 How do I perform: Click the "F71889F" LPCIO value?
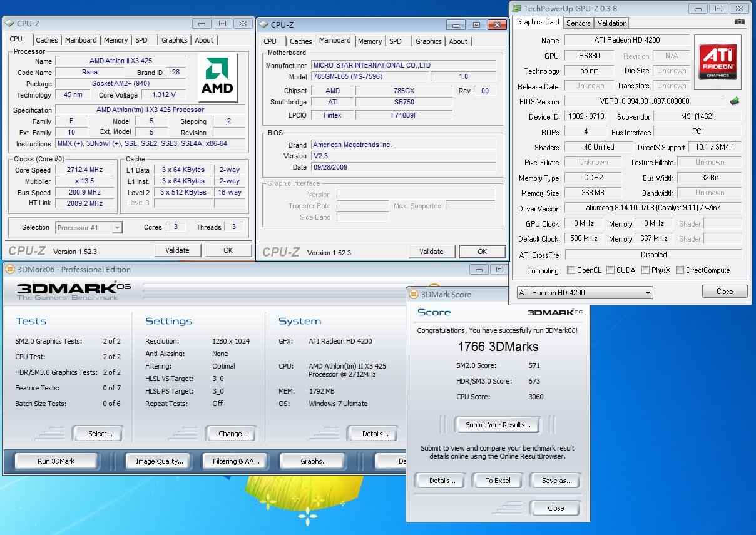click(x=404, y=115)
